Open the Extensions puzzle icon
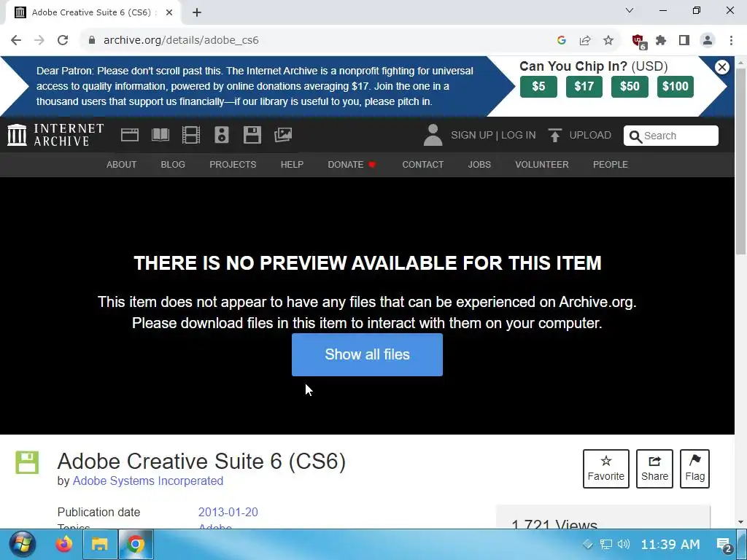This screenshot has width=747, height=560. (x=661, y=40)
